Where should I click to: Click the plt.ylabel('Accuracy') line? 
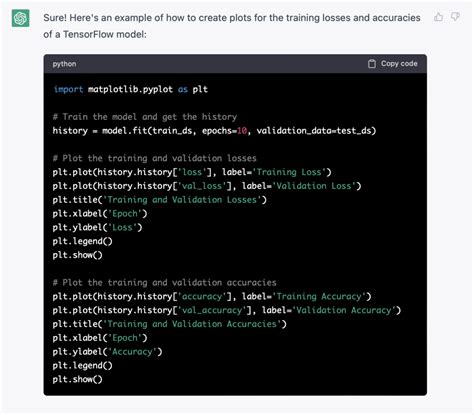[x=107, y=352]
